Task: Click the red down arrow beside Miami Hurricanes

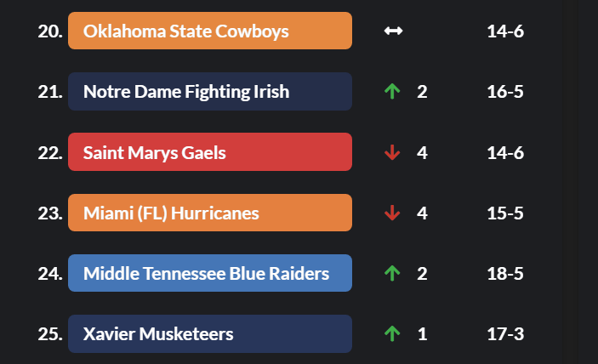Action: 392,213
